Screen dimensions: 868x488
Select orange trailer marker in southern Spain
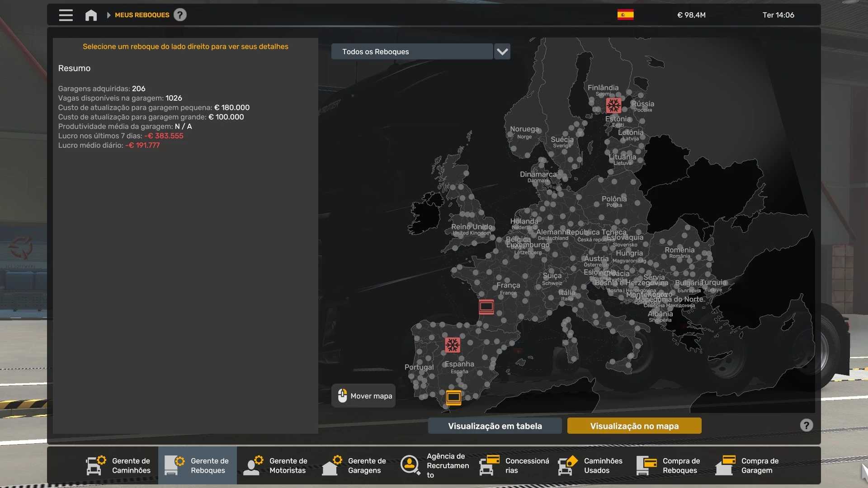pos(453,397)
